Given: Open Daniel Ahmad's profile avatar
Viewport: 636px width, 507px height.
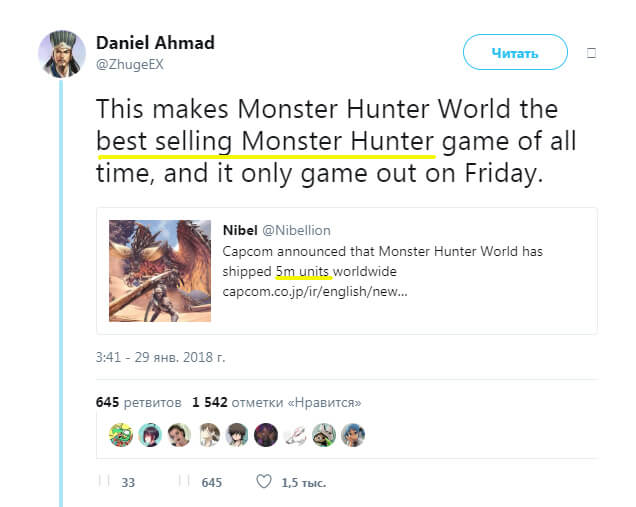Looking at the screenshot, I should (x=62, y=54).
